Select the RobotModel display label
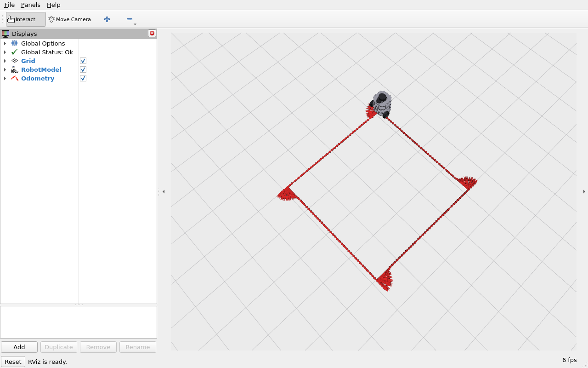The height and width of the screenshot is (368, 588). coord(41,69)
